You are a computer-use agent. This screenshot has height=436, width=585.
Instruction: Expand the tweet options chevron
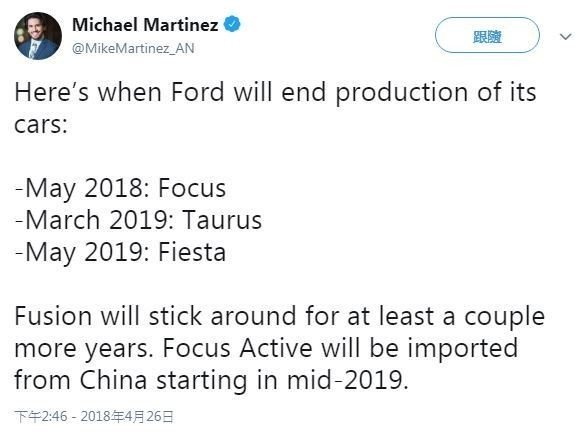coord(566,36)
